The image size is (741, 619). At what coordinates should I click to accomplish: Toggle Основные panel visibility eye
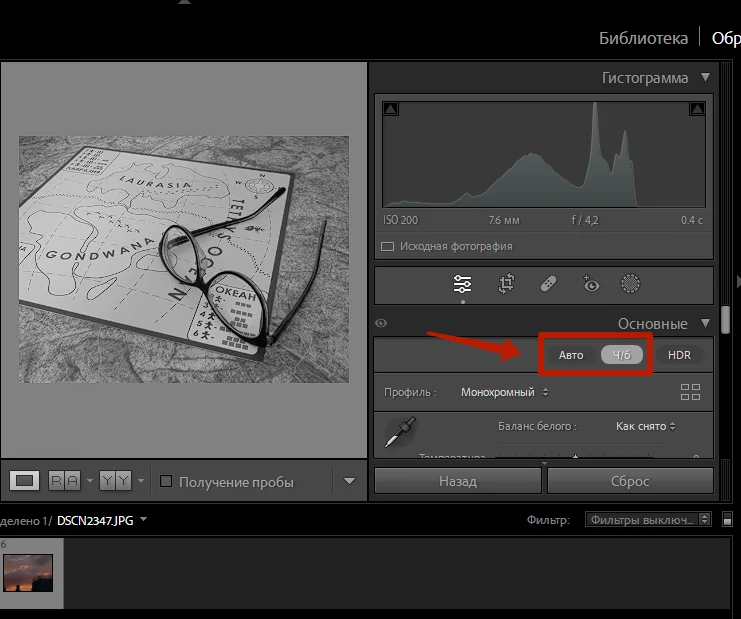click(x=381, y=324)
